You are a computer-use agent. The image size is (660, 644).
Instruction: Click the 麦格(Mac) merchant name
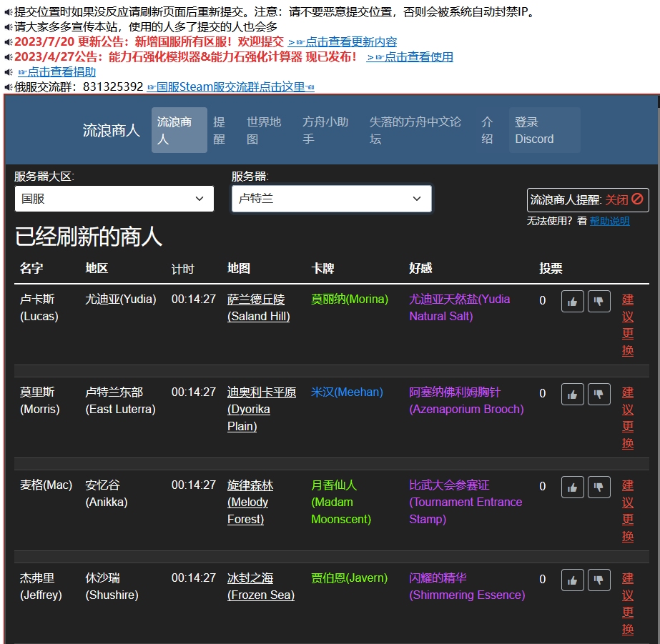46,485
